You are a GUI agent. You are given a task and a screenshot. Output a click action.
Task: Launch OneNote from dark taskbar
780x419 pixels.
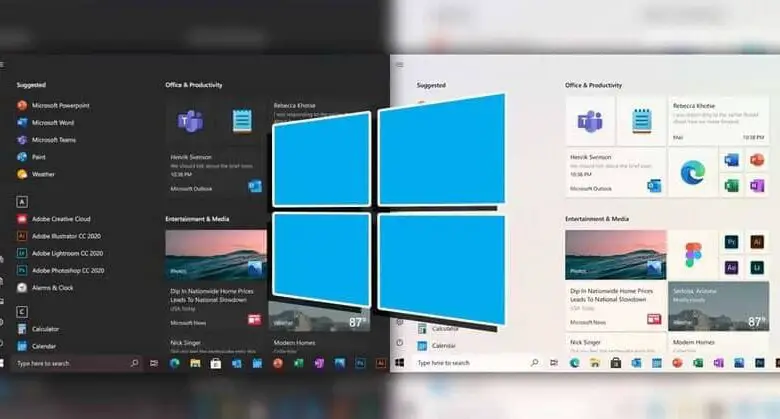(319, 363)
